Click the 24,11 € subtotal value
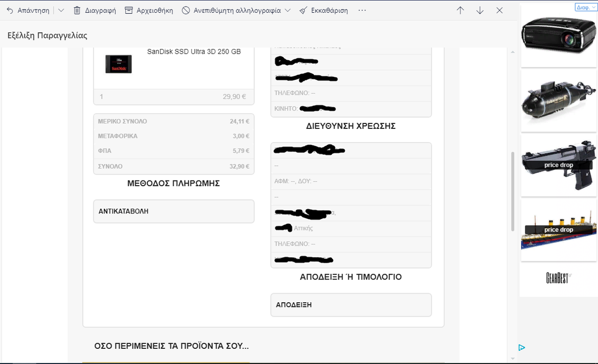Screen dimensions: 598x364 (x=240, y=121)
